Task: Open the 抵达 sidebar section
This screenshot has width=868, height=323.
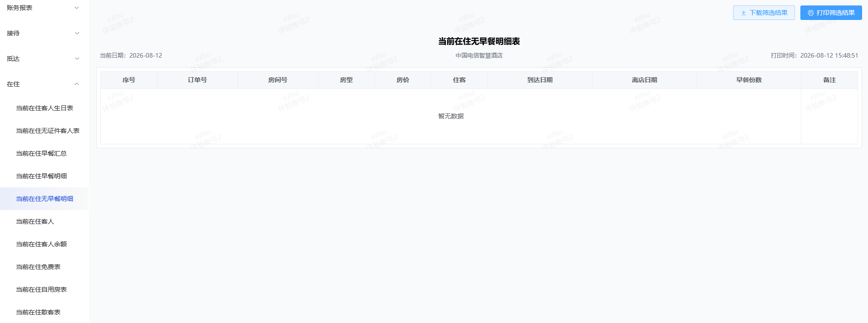Action: coord(44,59)
